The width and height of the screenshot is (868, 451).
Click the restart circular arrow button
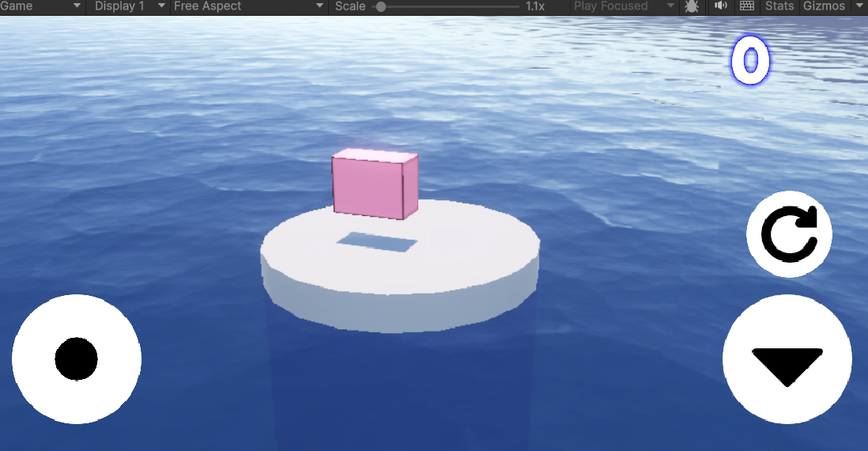pos(789,234)
